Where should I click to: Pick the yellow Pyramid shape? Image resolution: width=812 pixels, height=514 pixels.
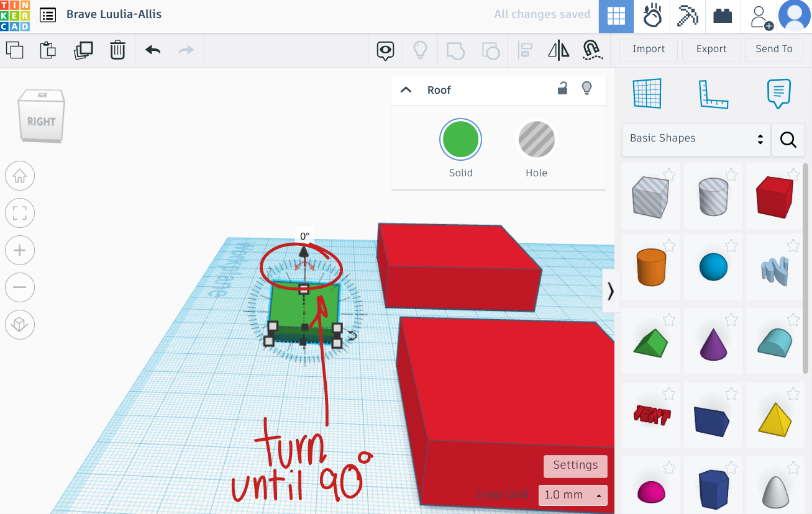(775, 416)
